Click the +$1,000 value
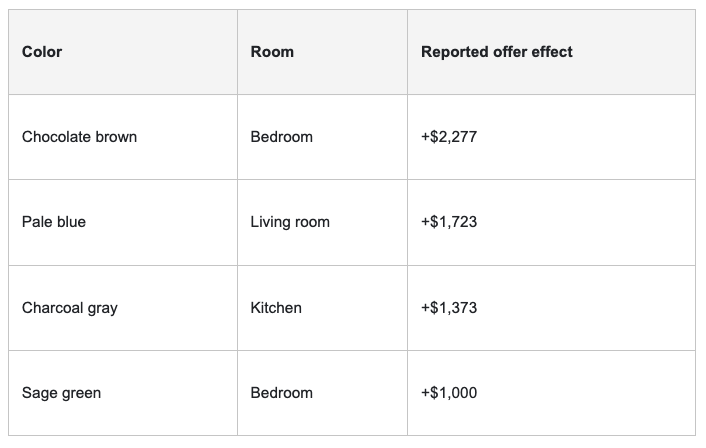The width and height of the screenshot is (706, 448). 449,393
